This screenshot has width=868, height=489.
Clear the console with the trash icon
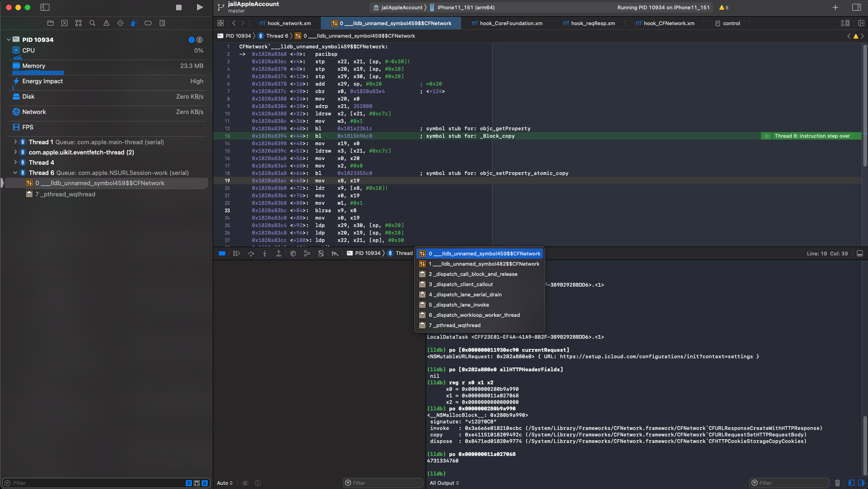(837, 483)
